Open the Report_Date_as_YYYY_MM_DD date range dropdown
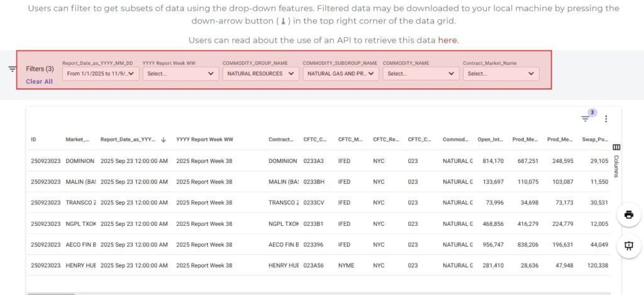 click(101, 74)
